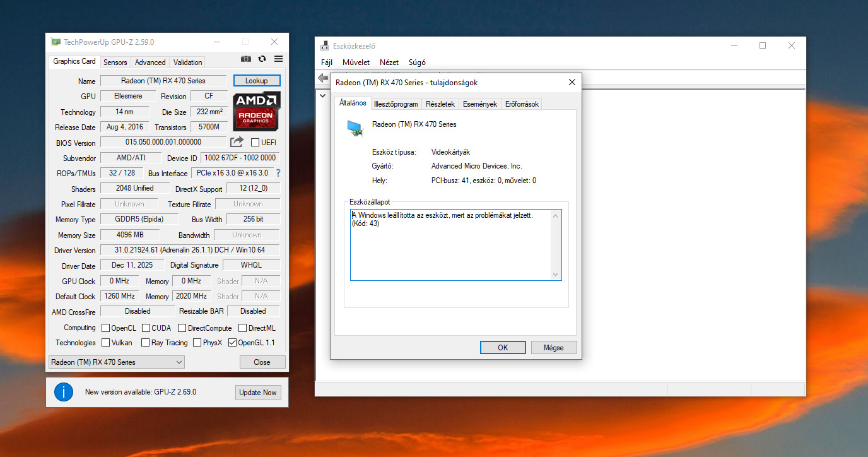The height and width of the screenshot is (457, 868).
Task: Toggle the OpenGL 1.1 checkbox
Action: tap(233, 343)
